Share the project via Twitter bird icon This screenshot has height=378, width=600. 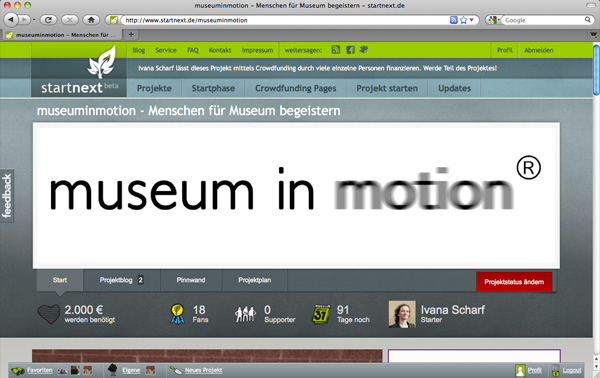click(364, 49)
